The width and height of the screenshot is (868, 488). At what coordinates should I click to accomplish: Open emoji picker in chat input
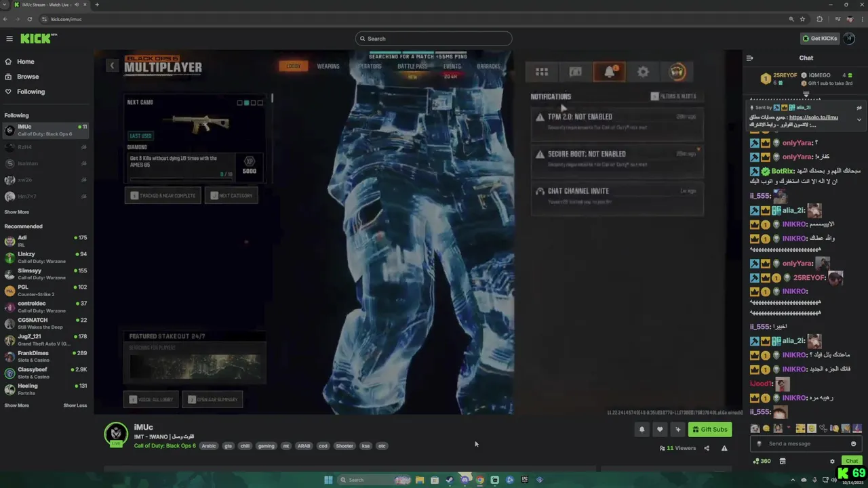click(853, 444)
